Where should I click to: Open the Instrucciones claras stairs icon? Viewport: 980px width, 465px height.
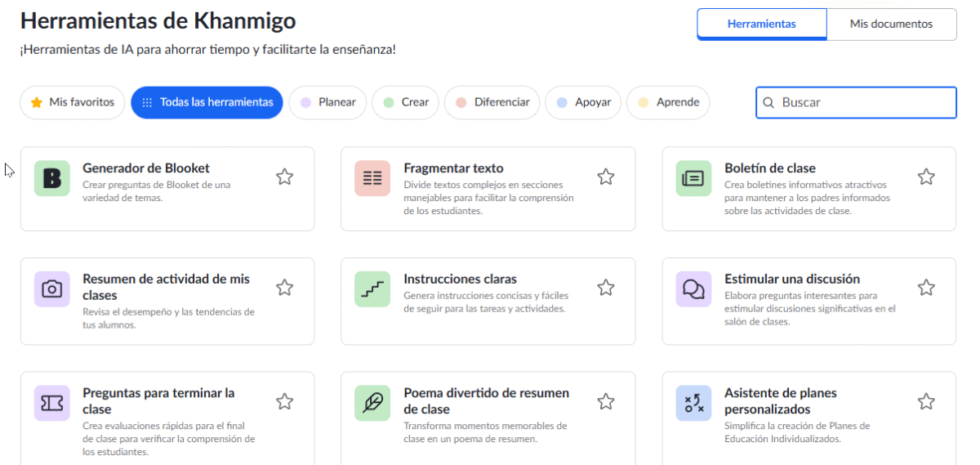[x=372, y=289]
